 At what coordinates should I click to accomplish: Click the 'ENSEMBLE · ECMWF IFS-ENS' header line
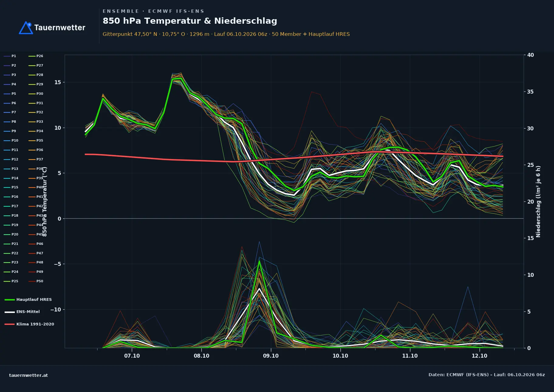pyautogui.click(x=153, y=11)
